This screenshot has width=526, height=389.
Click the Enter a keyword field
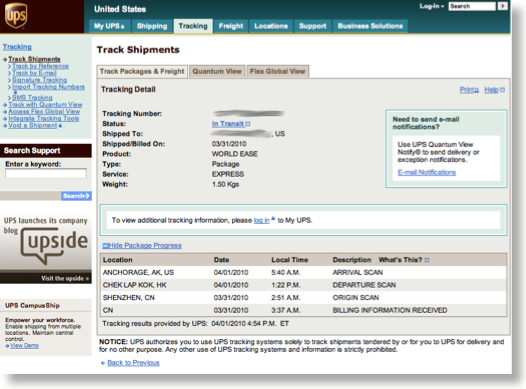pyautogui.click(x=46, y=173)
